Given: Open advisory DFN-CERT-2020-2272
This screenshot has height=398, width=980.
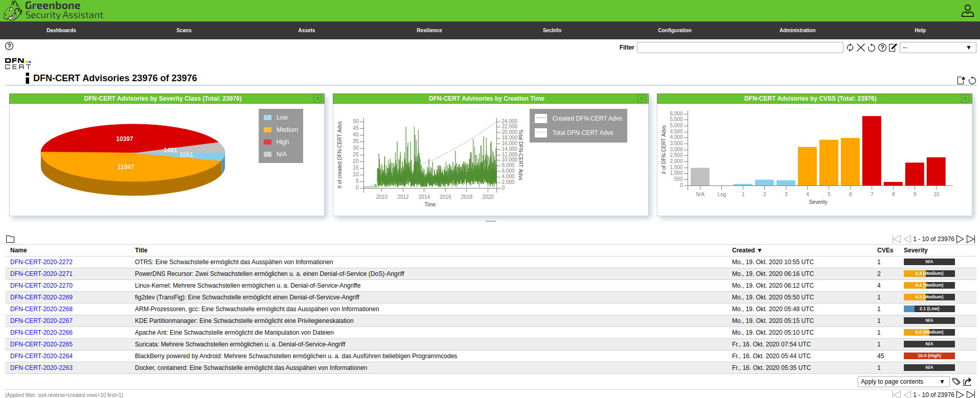Looking at the screenshot, I should [41, 262].
